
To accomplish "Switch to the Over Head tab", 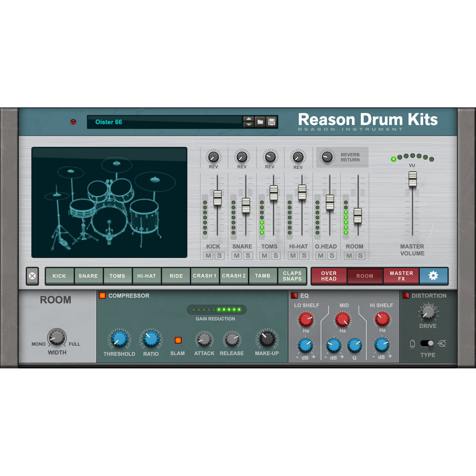I will [329, 276].
